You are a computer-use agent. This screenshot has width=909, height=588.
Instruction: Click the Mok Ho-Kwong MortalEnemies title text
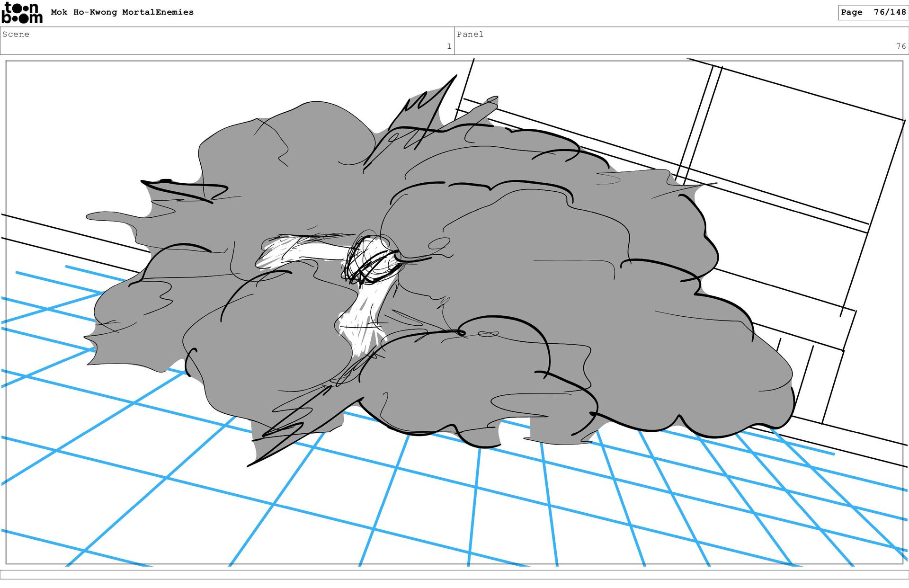[122, 12]
